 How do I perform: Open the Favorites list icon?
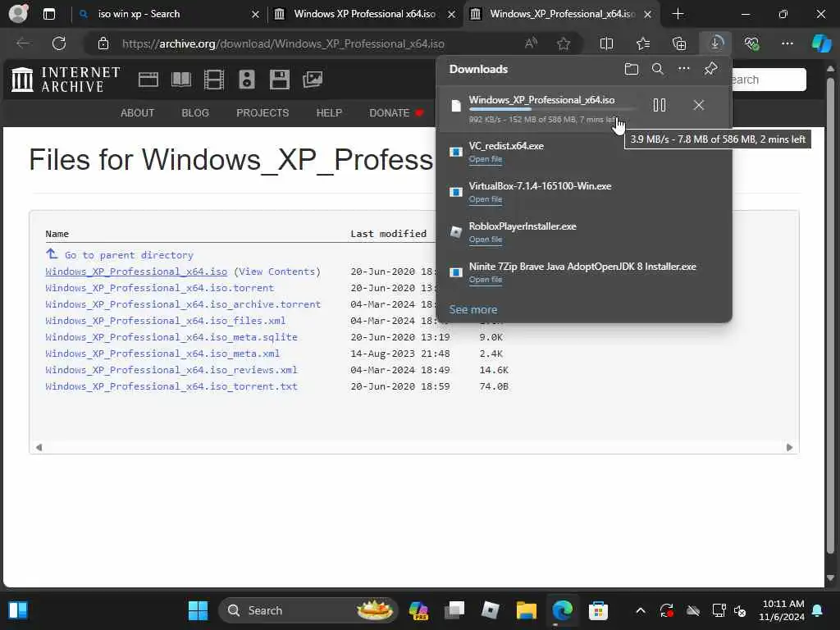tap(643, 43)
